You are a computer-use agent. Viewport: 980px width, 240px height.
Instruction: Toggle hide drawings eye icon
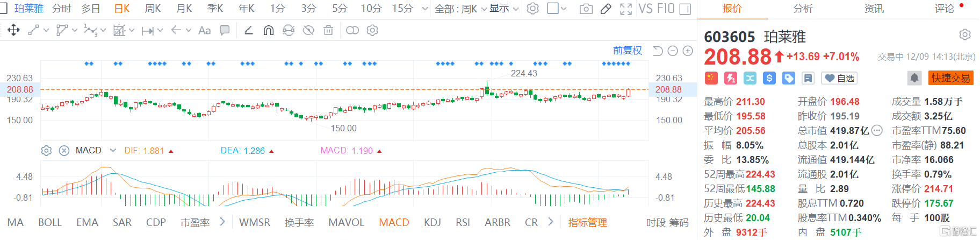pyautogui.click(x=308, y=30)
